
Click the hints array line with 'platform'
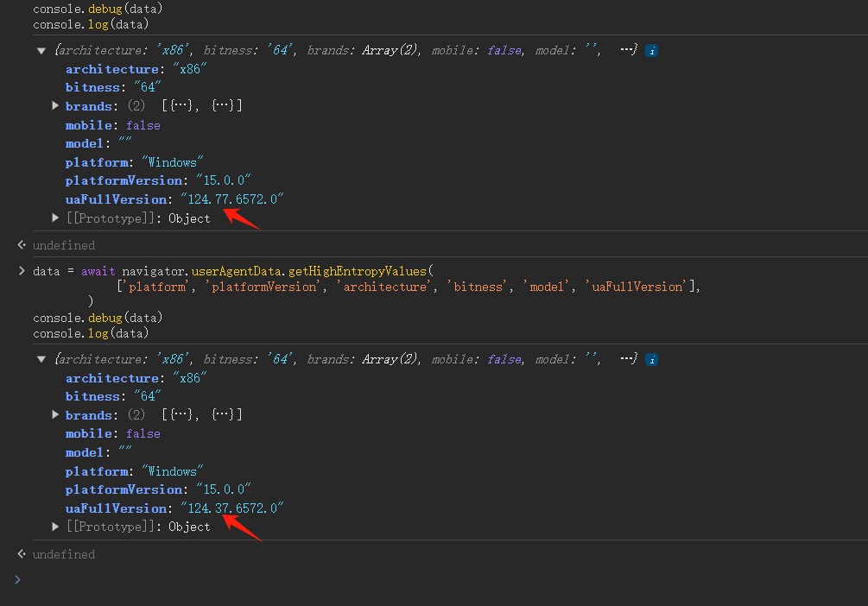click(409, 287)
